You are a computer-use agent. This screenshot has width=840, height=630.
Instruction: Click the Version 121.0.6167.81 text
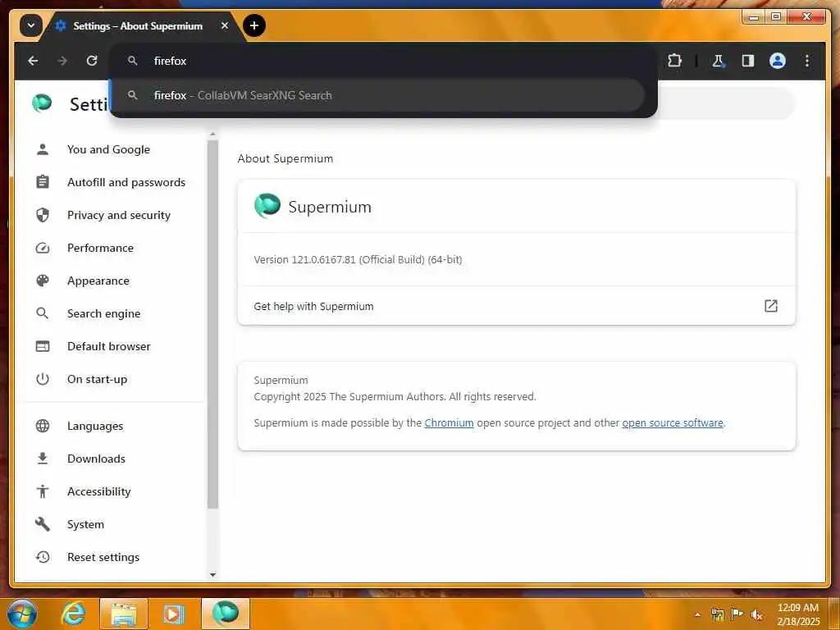[x=358, y=260]
